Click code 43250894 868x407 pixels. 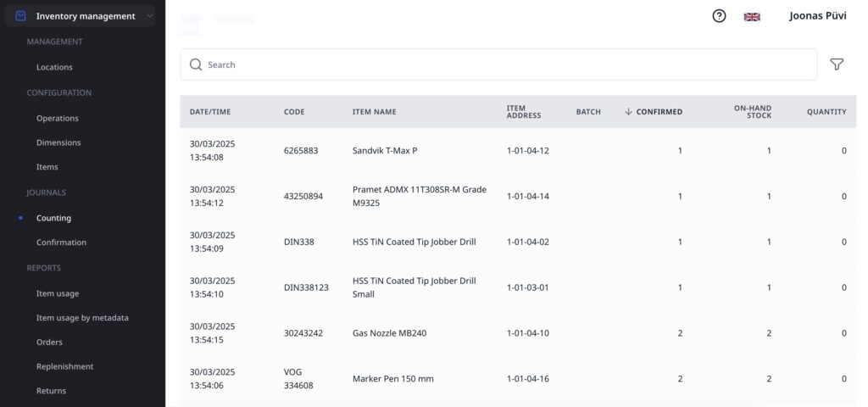tap(303, 197)
